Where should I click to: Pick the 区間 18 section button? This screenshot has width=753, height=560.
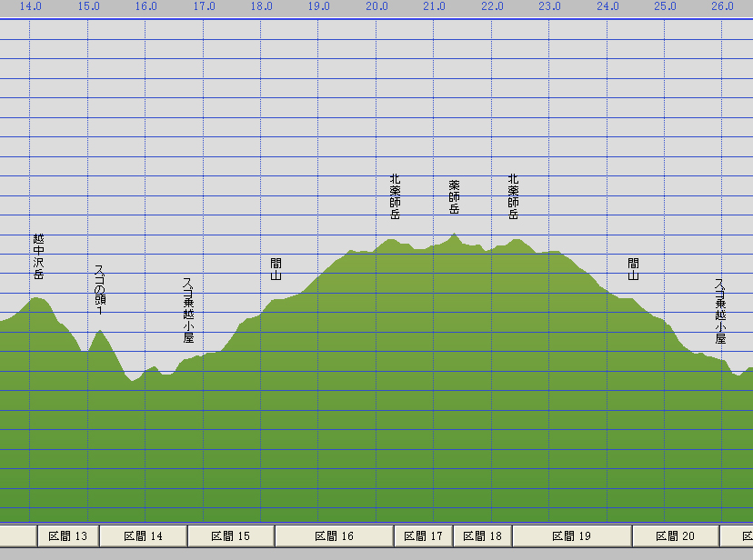[482, 536]
